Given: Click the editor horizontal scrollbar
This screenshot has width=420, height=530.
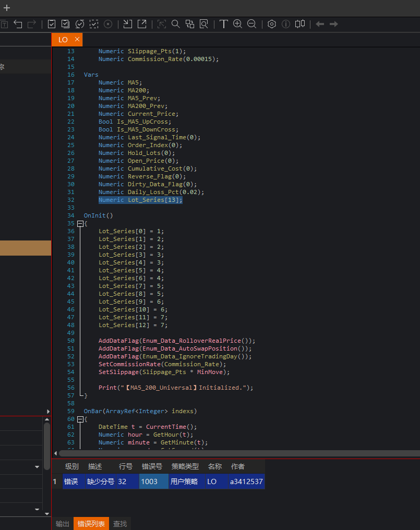Looking at the screenshot, I should point(235,453).
